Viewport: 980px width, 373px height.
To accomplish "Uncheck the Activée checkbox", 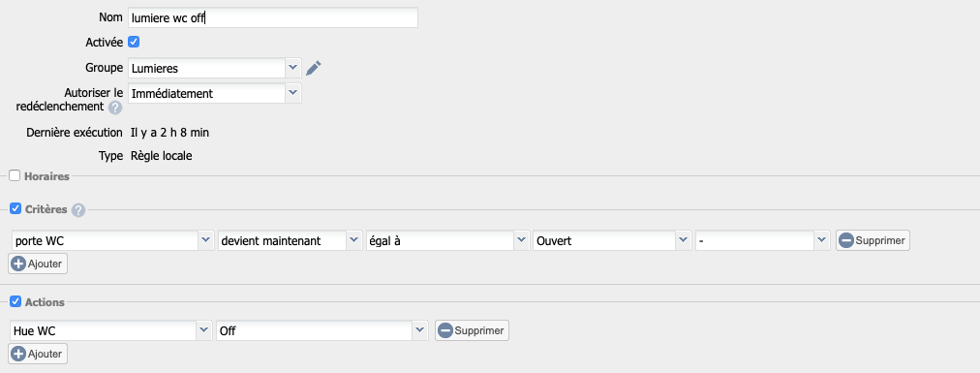I will (x=133, y=42).
